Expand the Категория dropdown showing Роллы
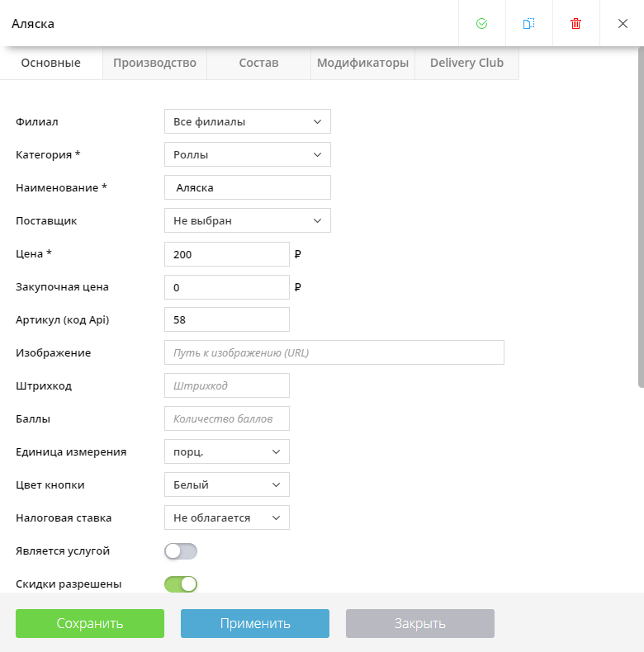This screenshot has width=644, height=652. (247, 154)
